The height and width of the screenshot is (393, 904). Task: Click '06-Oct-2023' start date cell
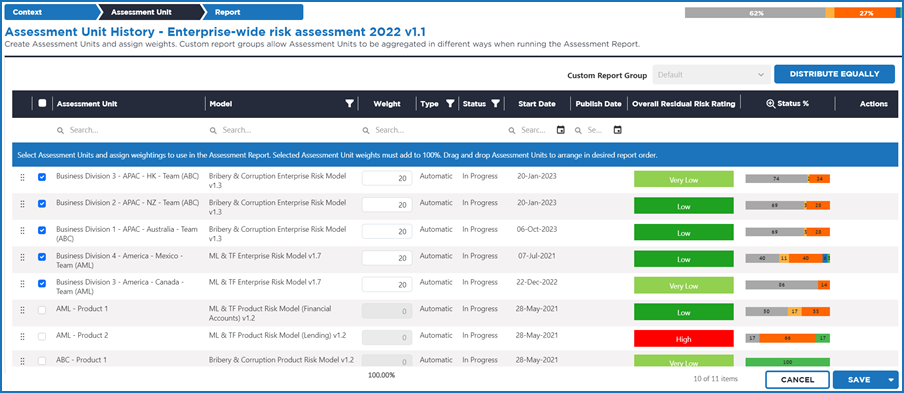537,229
